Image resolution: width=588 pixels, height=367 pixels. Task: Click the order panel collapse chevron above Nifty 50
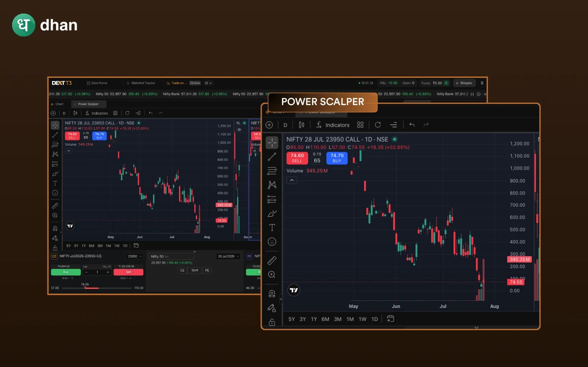click(x=195, y=251)
